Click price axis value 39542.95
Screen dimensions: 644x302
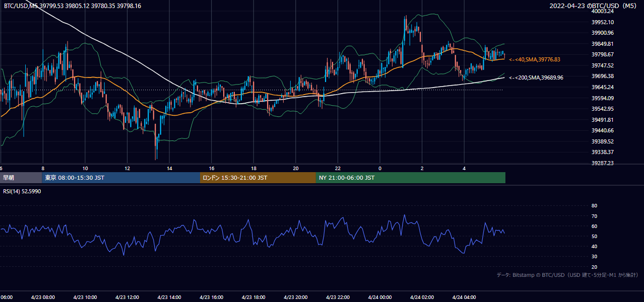[x=602, y=109]
